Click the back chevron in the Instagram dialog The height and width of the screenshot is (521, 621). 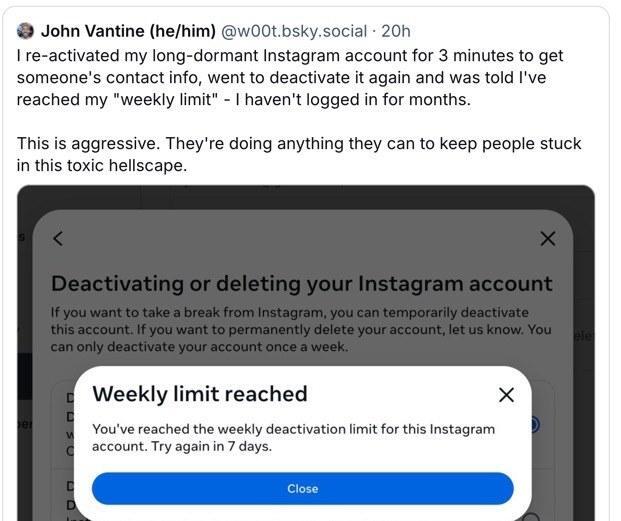pos(58,238)
